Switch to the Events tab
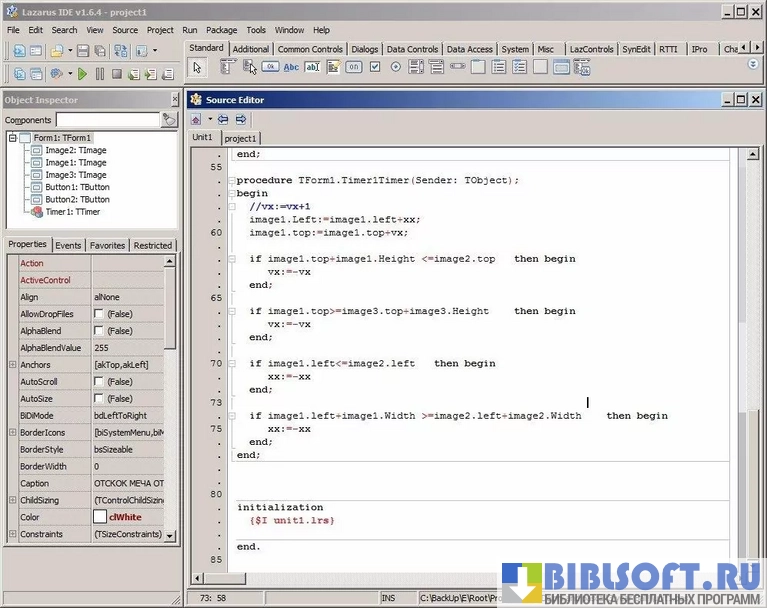767x608 pixels. pos(68,245)
